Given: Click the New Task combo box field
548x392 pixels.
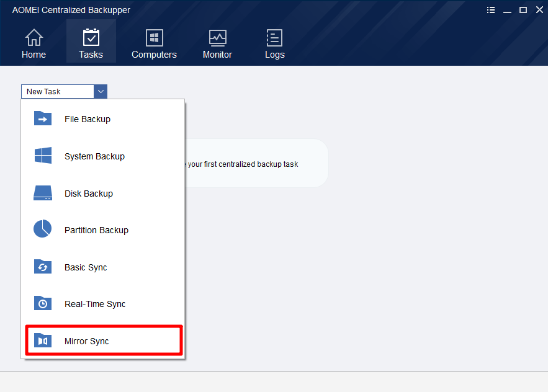Looking at the screenshot, I should (58, 92).
